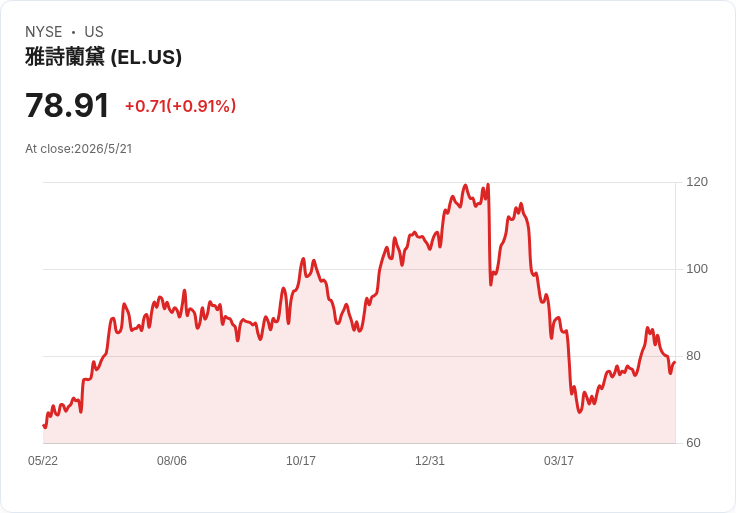
Task: Click the chart's lowest trough after 03/17
Action: tap(580, 412)
